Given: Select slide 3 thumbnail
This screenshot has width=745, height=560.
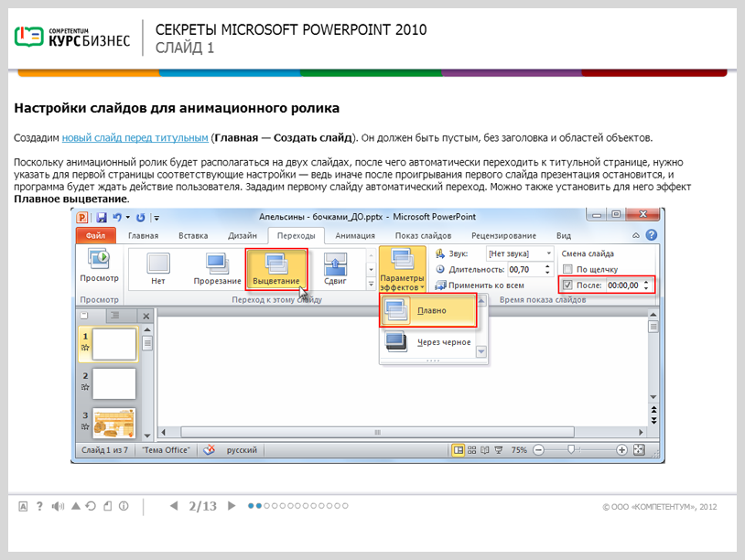Looking at the screenshot, I should click(114, 424).
